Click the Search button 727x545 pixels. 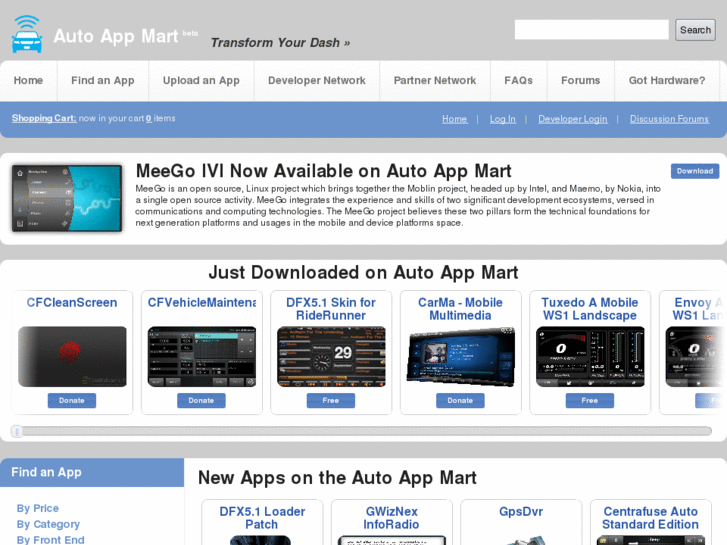[x=695, y=30]
